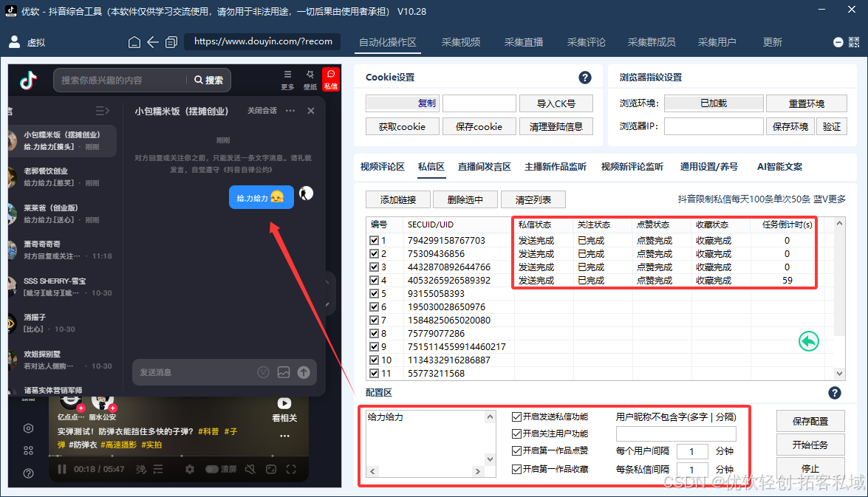
Task: Click the picture-in-picture icon on video bar
Action: 270,470
